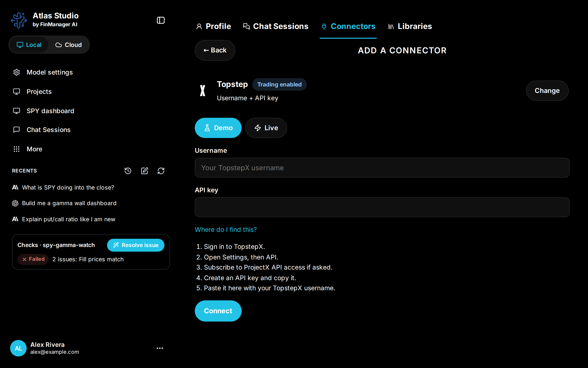Click the Failed status badge
Image resolution: width=588 pixels, height=368 pixels.
point(33,259)
